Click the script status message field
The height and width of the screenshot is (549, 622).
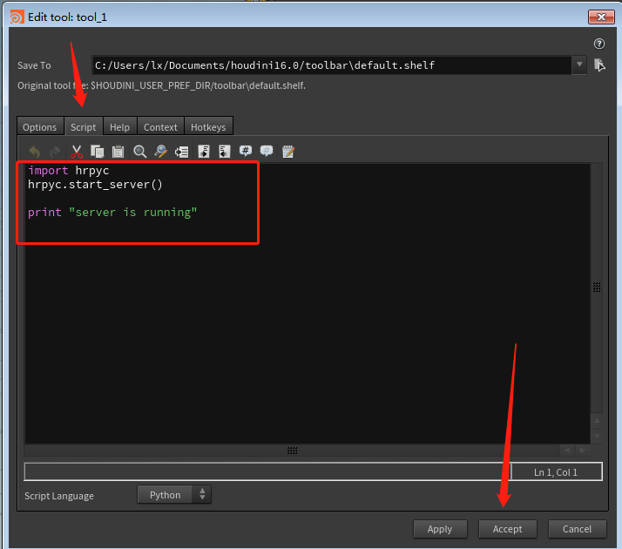tap(267, 472)
